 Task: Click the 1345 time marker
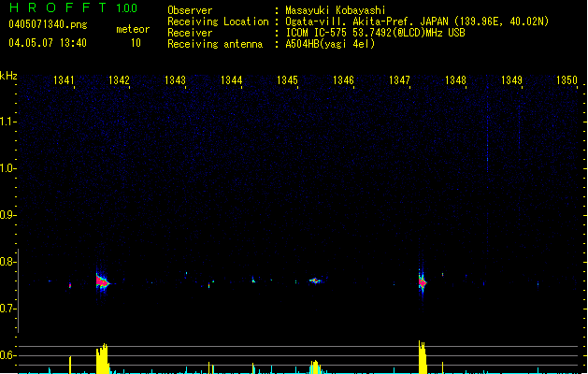pyautogui.click(x=287, y=80)
